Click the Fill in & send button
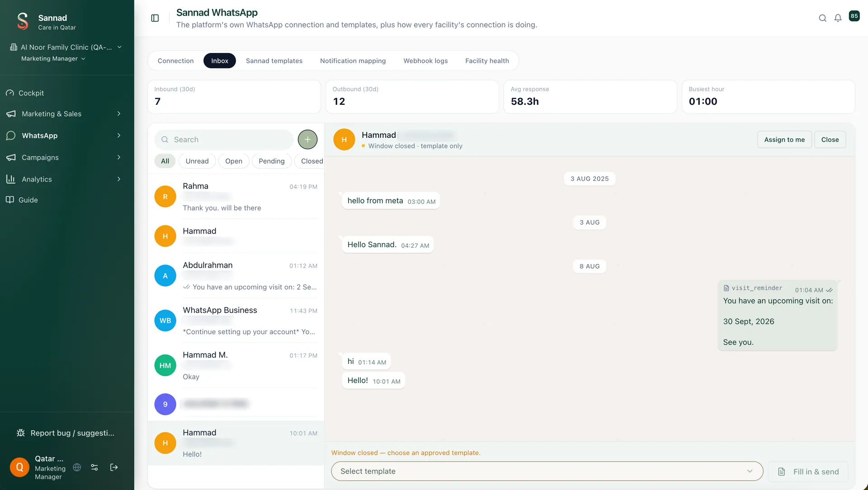Viewport: 868px width, 490px height. pyautogui.click(x=808, y=472)
